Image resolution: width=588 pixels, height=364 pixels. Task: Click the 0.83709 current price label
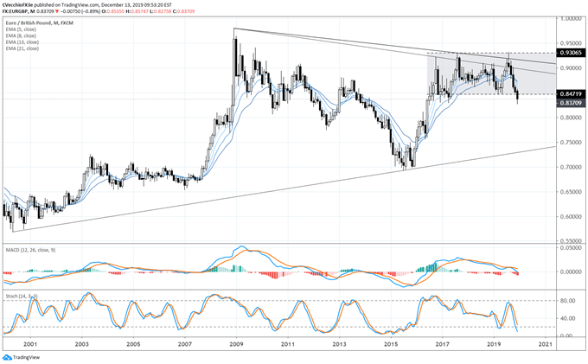571,103
